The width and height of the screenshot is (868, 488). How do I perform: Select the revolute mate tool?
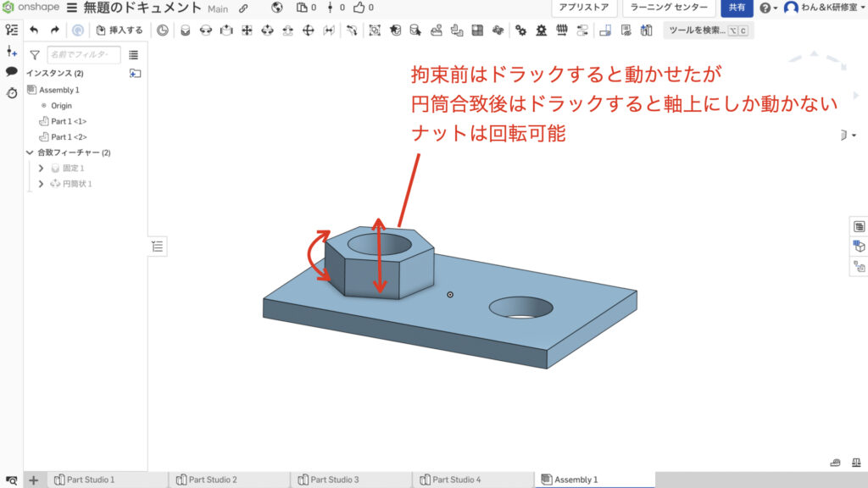click(x=206, y=30)
